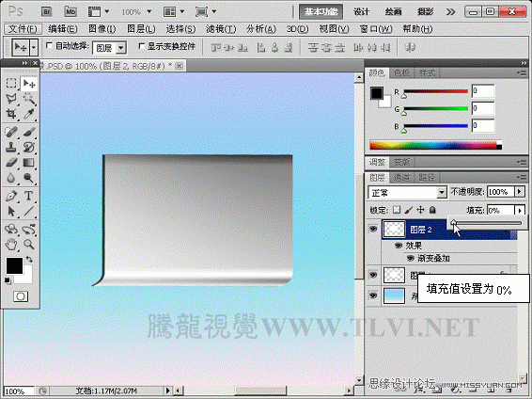Hide the 图层 1 layer eye icon
This screenshot has height=399, width=532.
tap(373, 275)
